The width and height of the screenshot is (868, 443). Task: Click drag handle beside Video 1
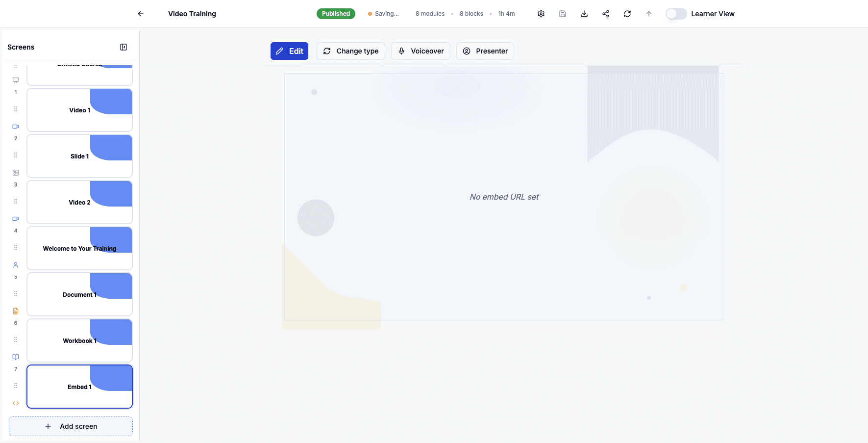click(x=16, y=109)
